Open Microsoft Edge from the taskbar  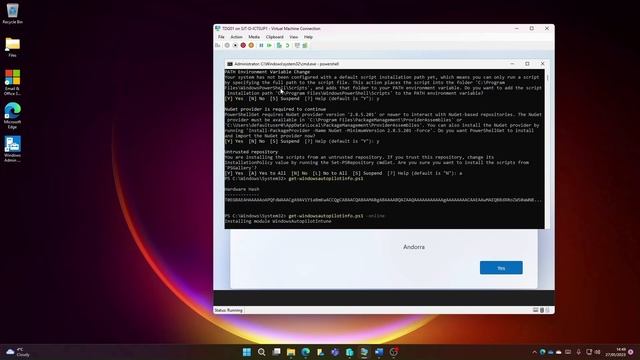click(x=306, y=352)
